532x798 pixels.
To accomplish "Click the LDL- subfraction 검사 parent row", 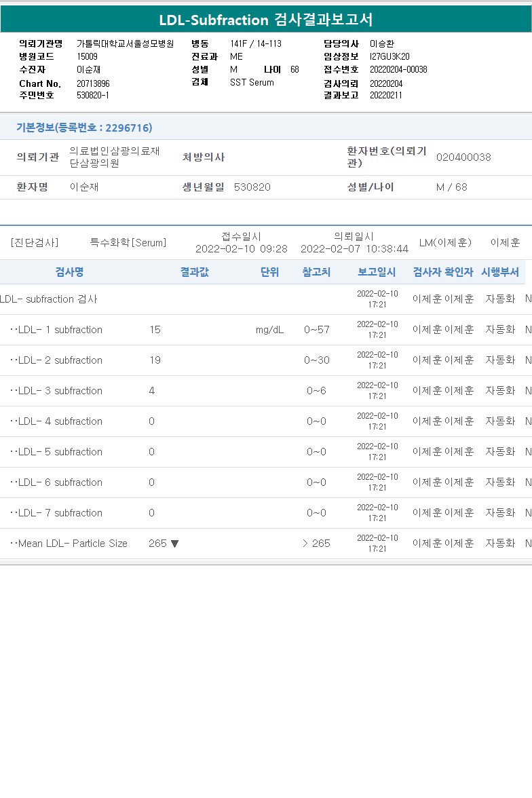I will coord(266,299).
